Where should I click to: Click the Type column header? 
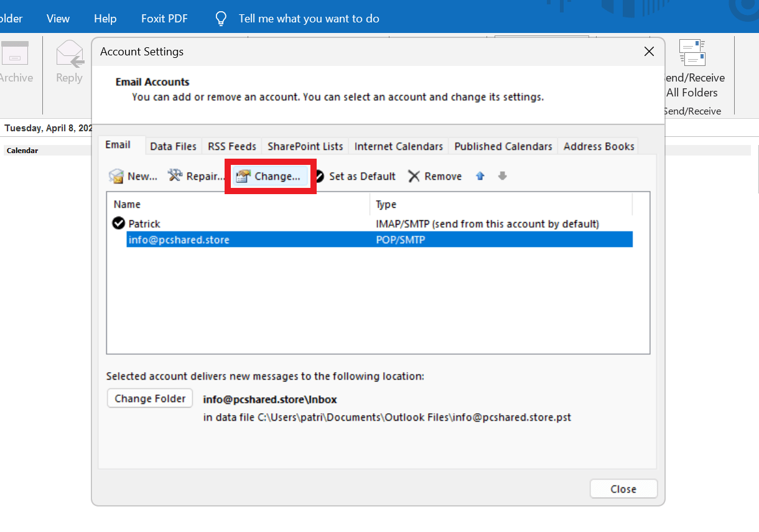(x=501, y=204)
